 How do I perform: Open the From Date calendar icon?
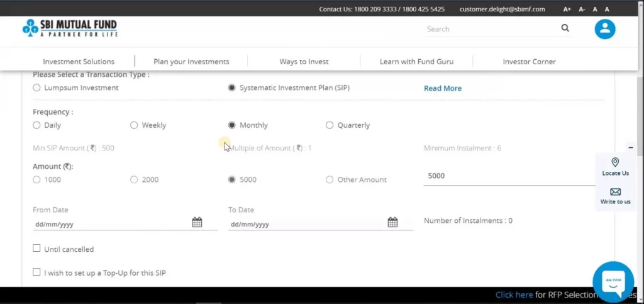197,222
